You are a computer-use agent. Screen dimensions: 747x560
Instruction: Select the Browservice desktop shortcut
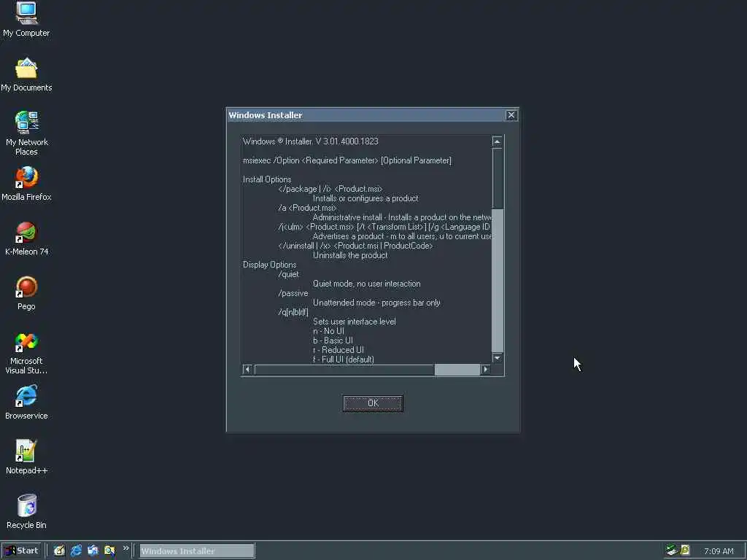[26, 402]
